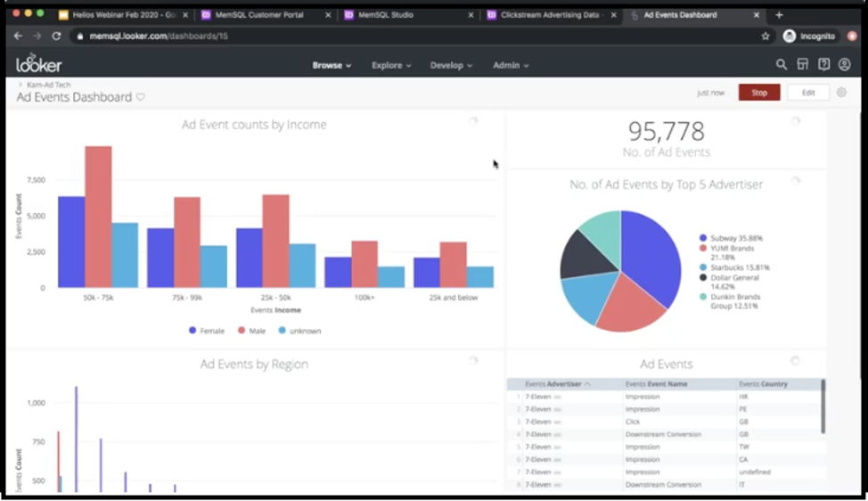
Task: Click loading spinner on Ad Events by Region tile
Action: (472, 360)
